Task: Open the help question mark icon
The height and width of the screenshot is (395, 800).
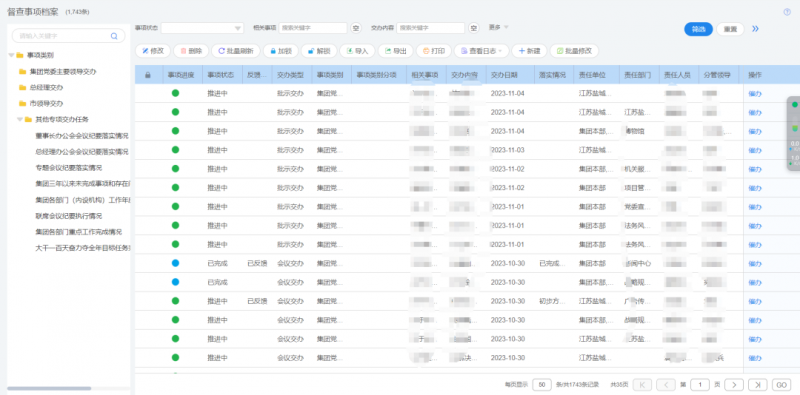Action: pos(787,12)
